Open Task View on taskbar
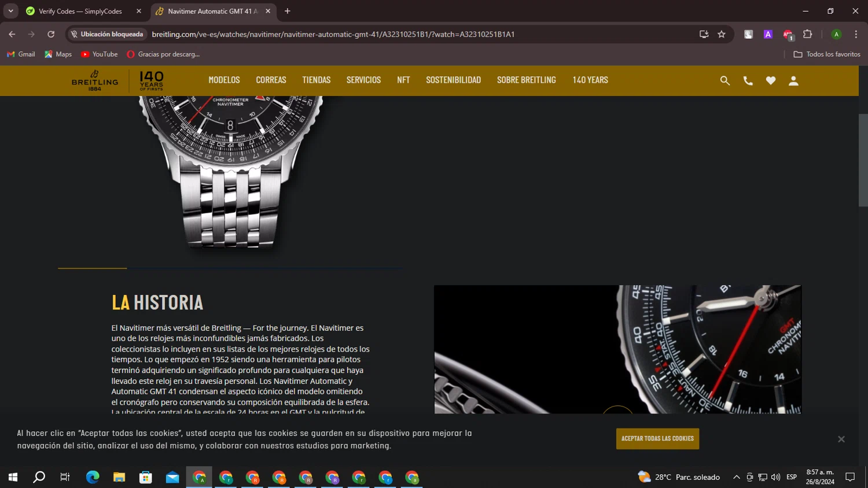 coord(65,477)
